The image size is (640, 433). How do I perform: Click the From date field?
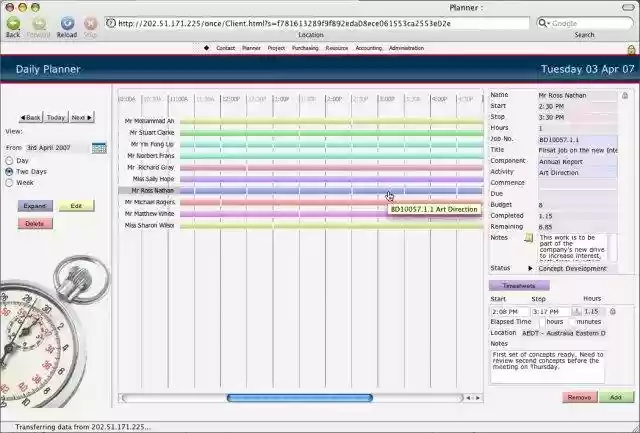click(x=56, y=148)
